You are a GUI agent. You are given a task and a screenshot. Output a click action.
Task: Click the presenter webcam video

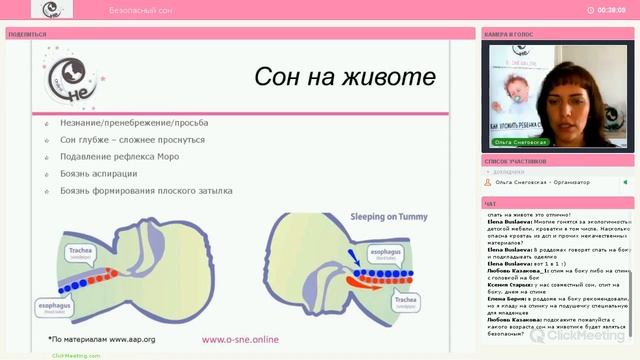pos(558,96)
